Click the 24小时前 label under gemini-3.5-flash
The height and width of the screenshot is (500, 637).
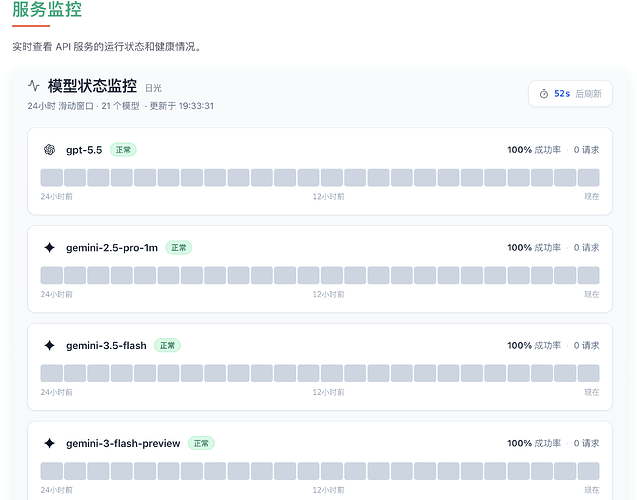(x=56, y=392)
